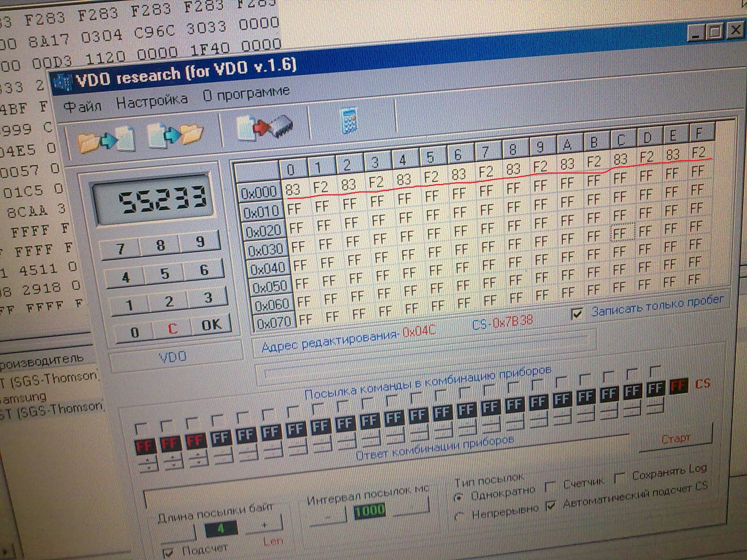Image resolution: width=747 pixels, height=560 pixels.
Task: Open the calculator toolbar icon
Action: click(x=349, y=121)
